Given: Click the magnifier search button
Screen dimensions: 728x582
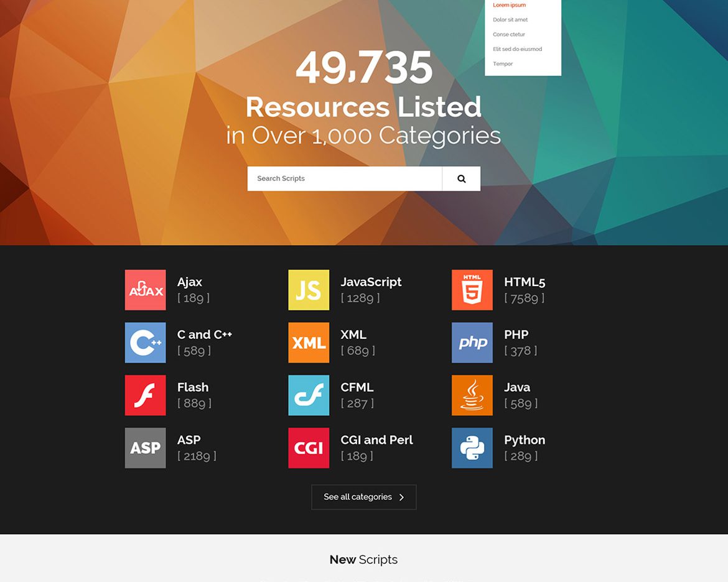Looking at the screenshot, I should click(x=462, y=178).
